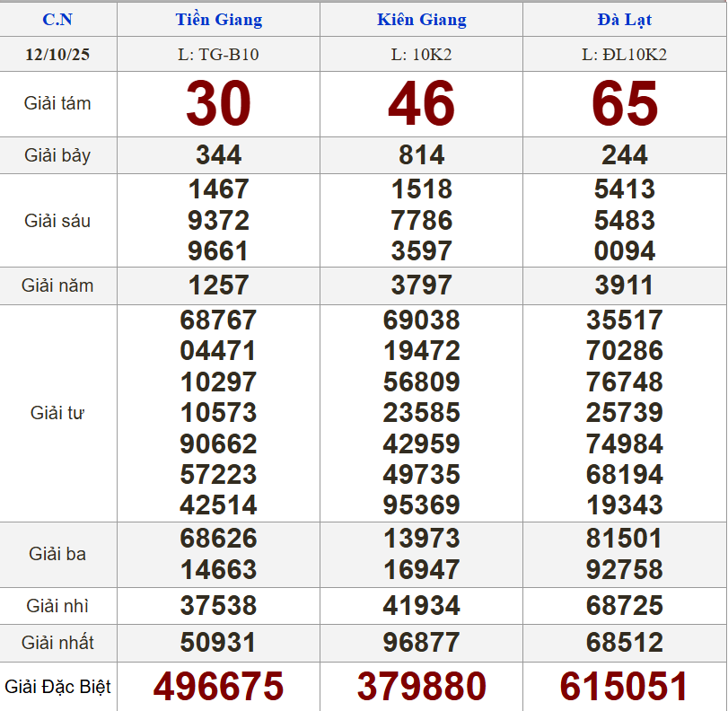Select seventh prize number 814

click(421, 155)
